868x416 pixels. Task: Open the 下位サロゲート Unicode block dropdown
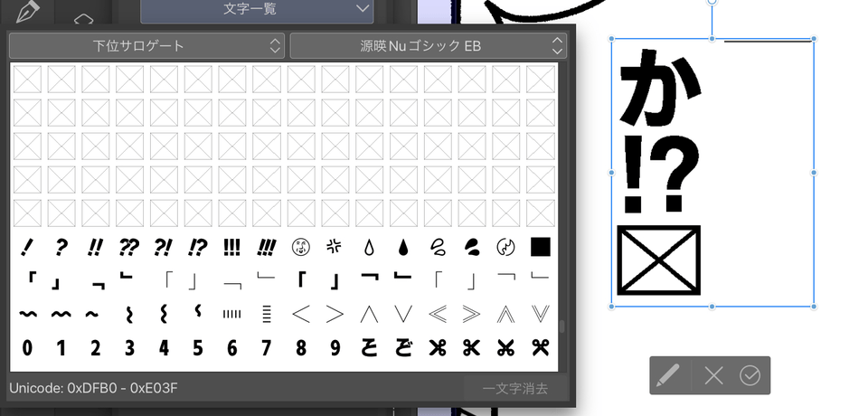(146, 46)
